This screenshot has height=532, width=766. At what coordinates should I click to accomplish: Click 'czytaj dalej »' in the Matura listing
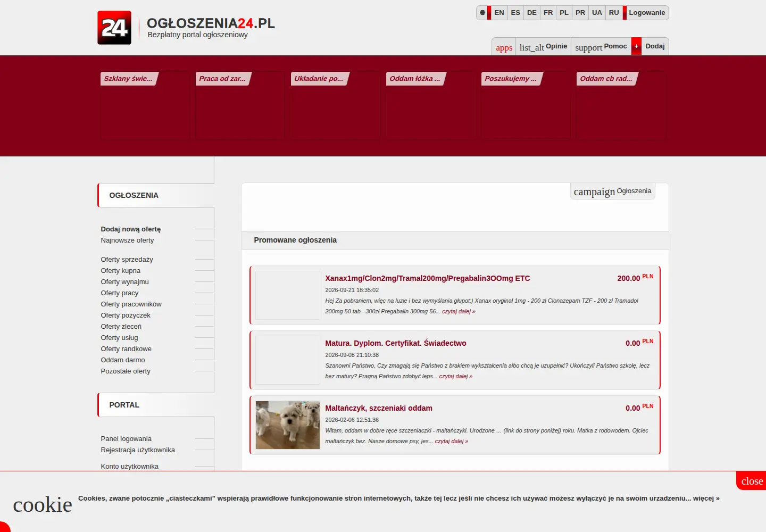pos(456,377)
